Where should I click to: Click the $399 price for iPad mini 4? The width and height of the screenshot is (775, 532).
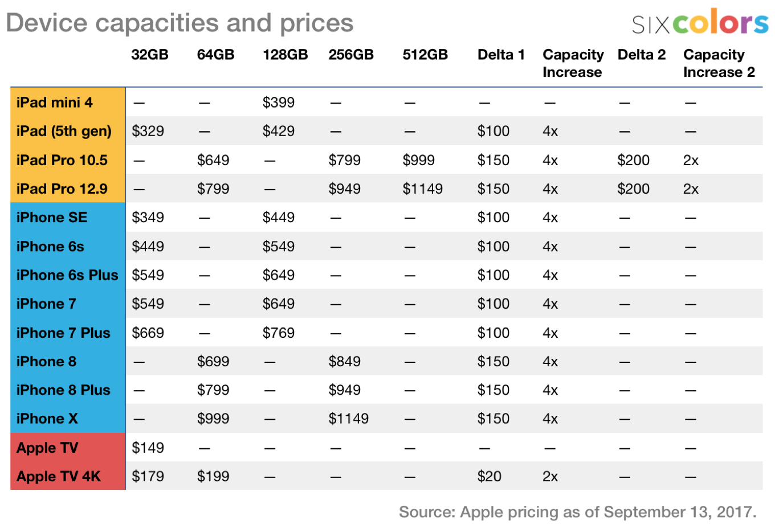(x=279, y=103)
